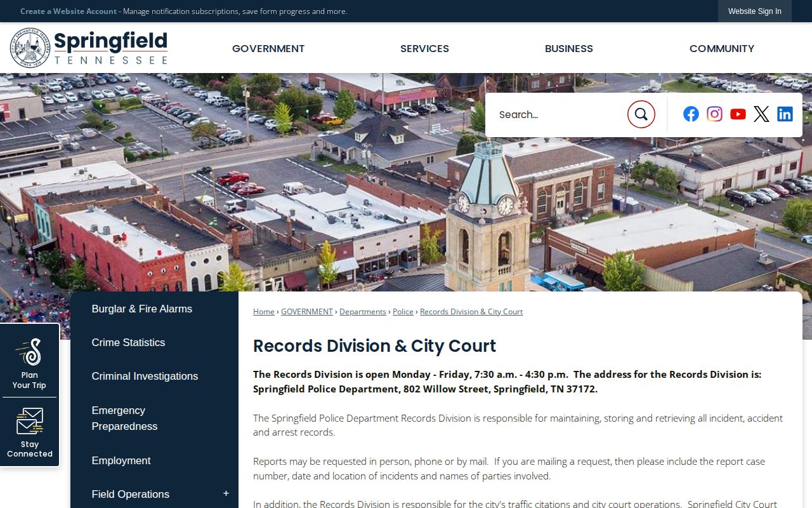The width and height of the screenshot is (812, 508).
Task: Go to Home breadcrumb link
Action: (264, 312)
